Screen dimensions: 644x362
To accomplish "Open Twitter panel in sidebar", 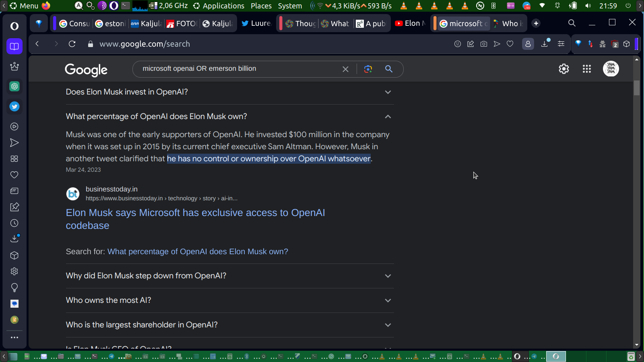I will 14,107.
